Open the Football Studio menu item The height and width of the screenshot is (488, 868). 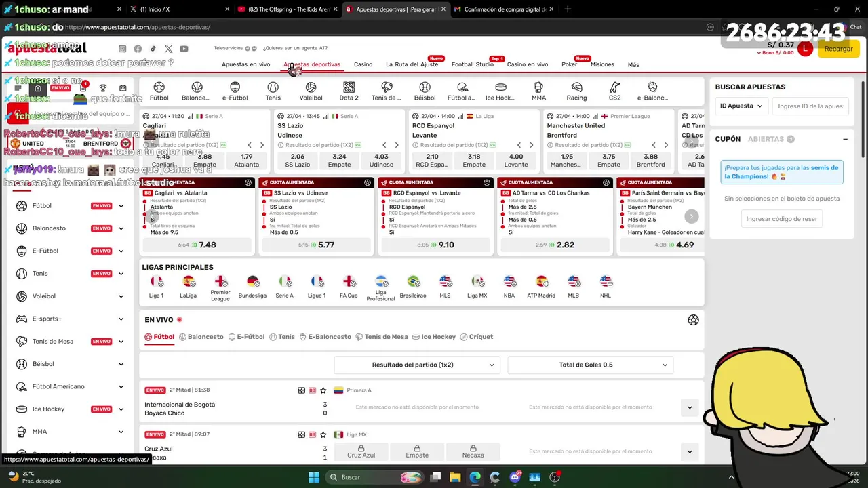pyautogui.click(x=473, y=64)
